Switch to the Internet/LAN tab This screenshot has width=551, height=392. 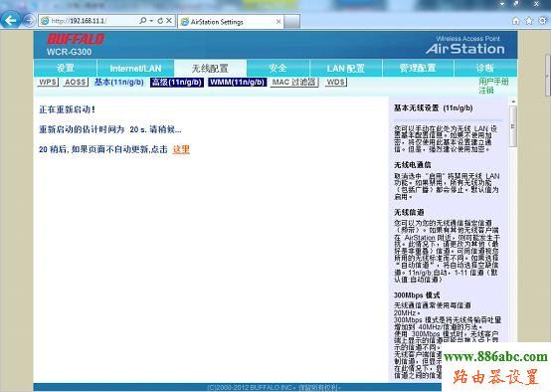135,69
